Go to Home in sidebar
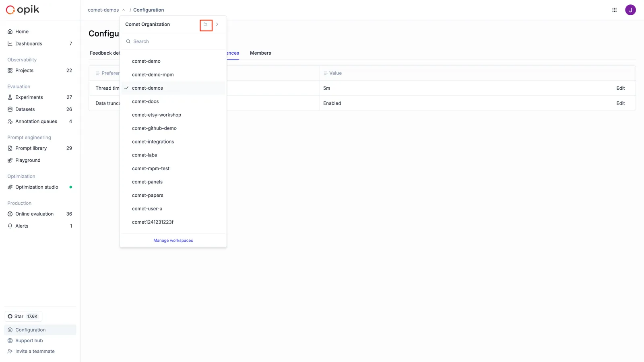Screen dimensions: 644x362 click(40, 32)
